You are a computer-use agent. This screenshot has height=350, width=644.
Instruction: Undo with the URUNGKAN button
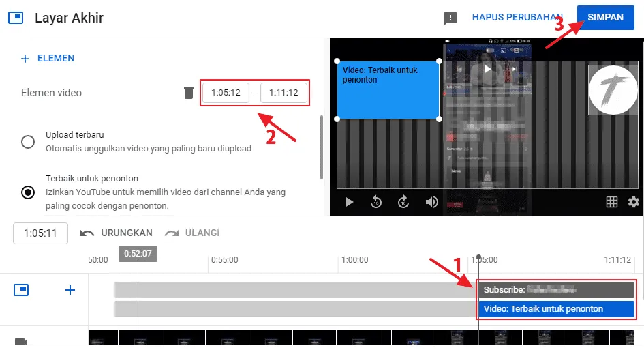coord(117,233)
